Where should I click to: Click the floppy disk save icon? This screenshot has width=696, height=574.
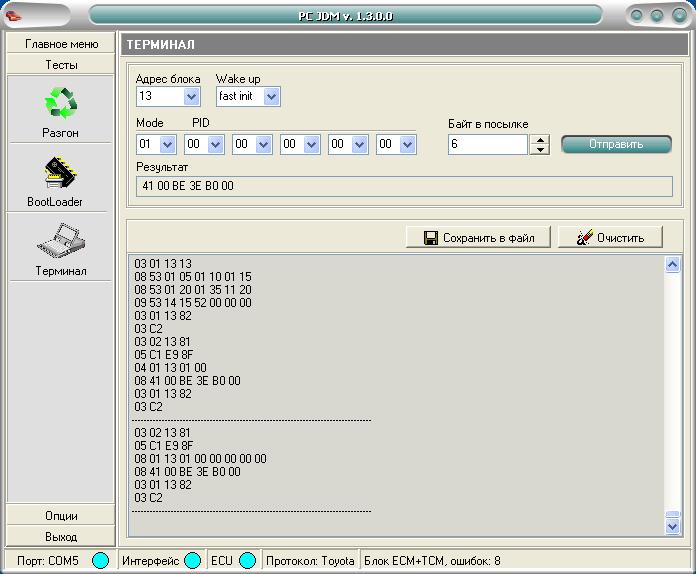point(431,238)
